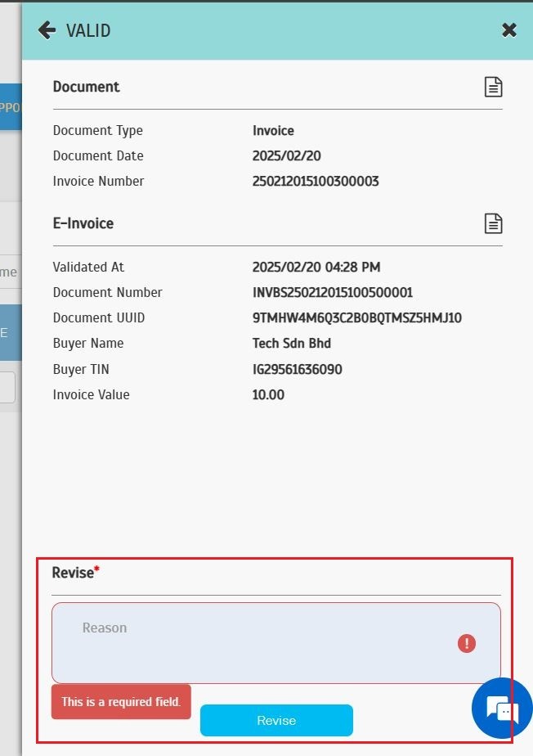Click the partially hidden blue button at left edge
Image resolution: width=533 pixels, height=756 pixels.
pyautogui.click(x=11, y=107)
